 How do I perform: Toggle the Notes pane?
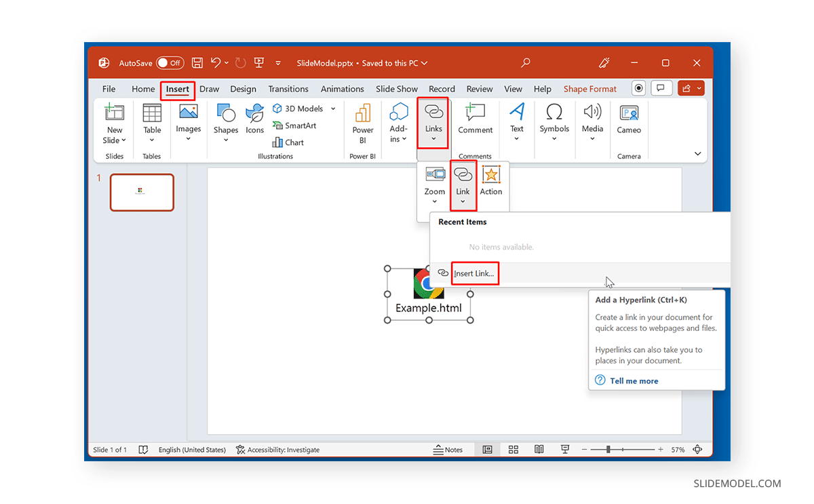pos(450,449)
